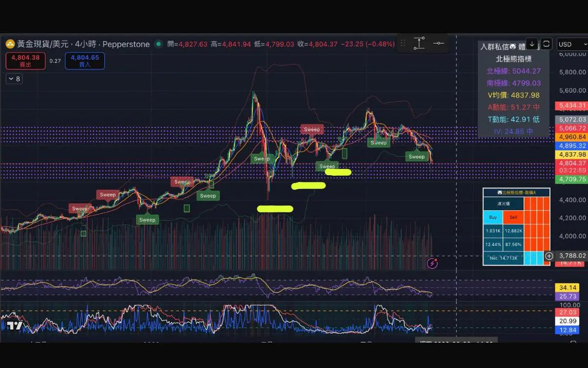588x368 pixels.
Task: Click the A動能: 51.27 中 row
Action: (x=514, y=107)
